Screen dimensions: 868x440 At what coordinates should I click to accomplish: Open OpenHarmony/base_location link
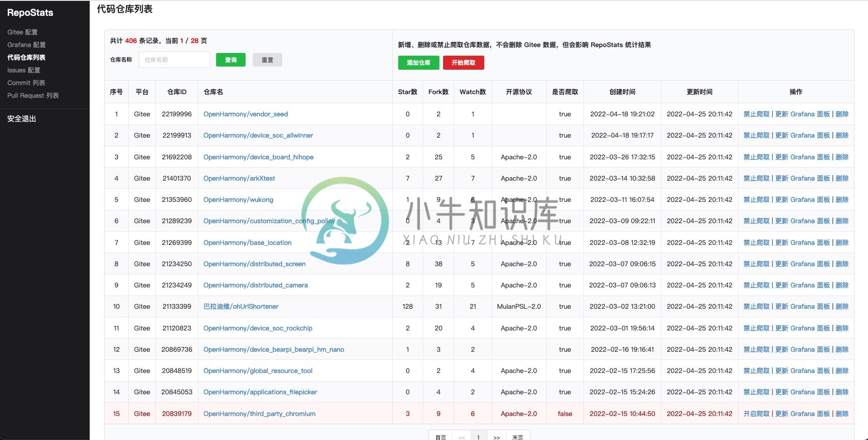(247, 243)
